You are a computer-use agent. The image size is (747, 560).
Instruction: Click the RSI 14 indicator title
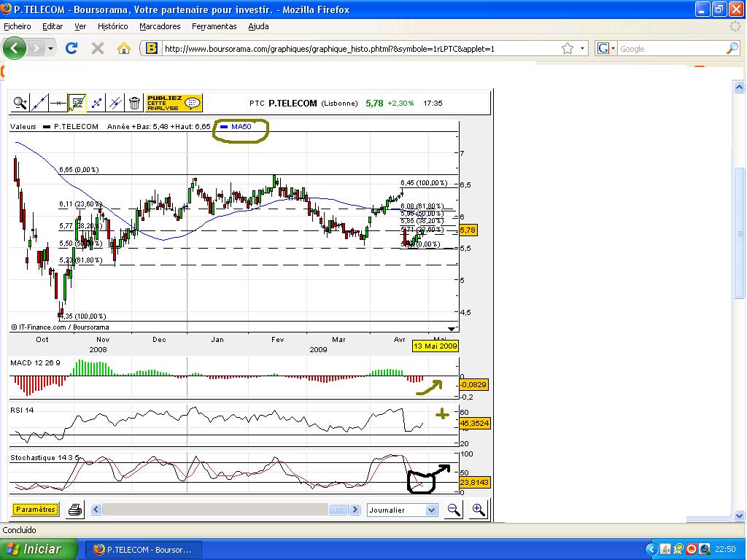[x=22, y=410]
